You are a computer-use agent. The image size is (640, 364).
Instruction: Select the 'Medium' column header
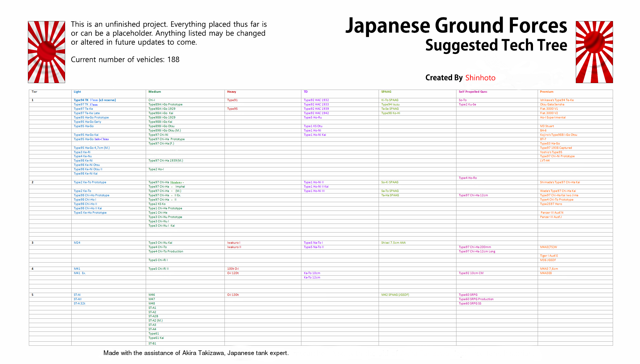point(154,92)
